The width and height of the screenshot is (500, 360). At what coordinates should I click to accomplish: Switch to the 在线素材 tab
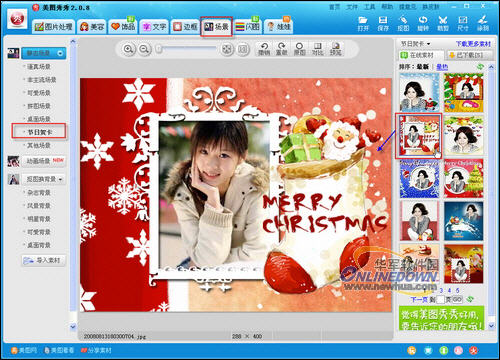(421, 55)
